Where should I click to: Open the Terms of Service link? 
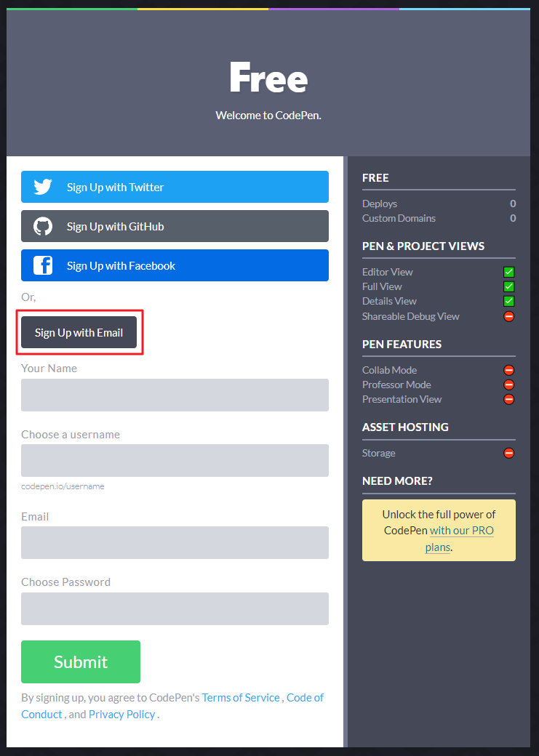point(241,698)
